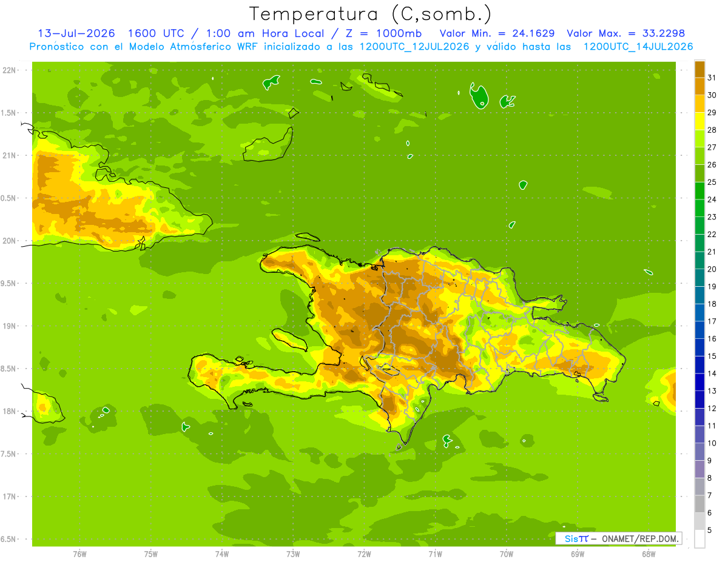
Task: Click the '73W' longitude label
Action: pos(293,554)
